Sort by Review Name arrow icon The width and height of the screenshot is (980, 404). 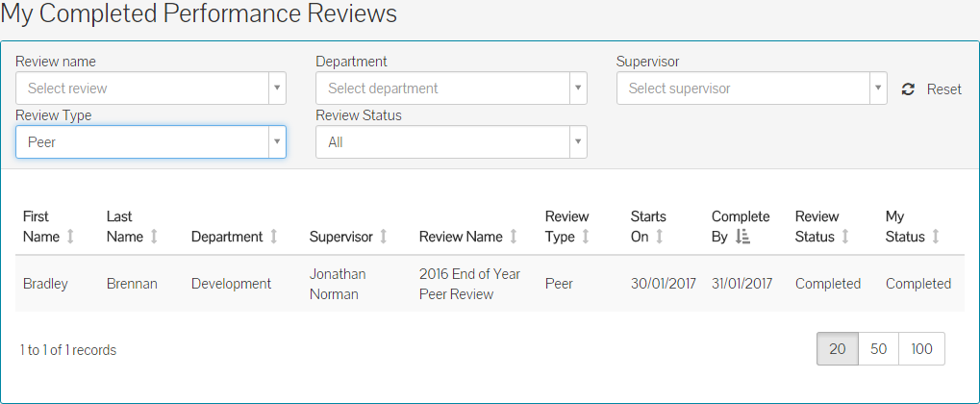pos(514,237)
